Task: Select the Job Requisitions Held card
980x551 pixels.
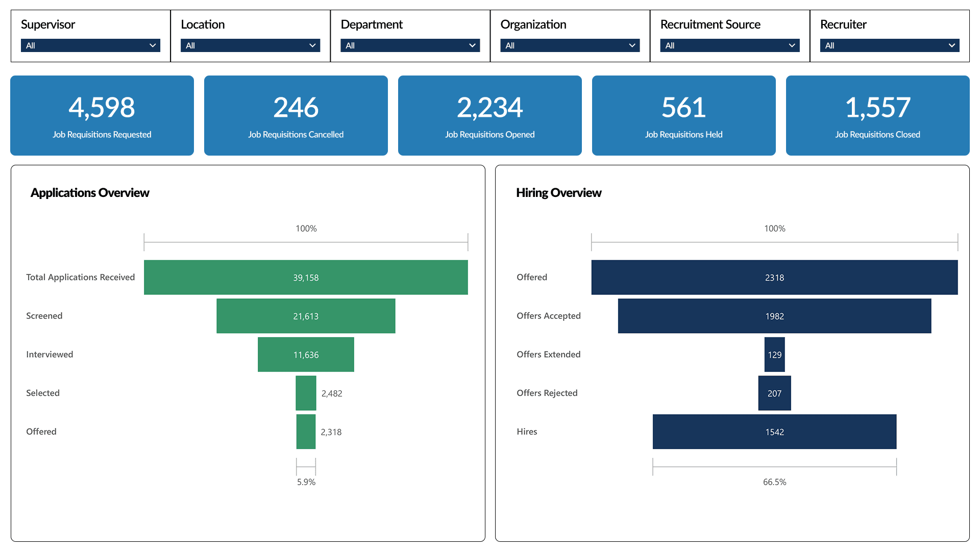Action: pyautogui.click(x=684, y=115)
